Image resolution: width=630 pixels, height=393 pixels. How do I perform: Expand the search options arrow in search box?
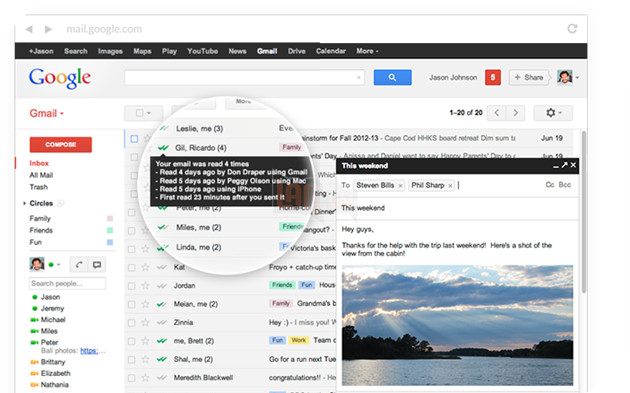click(x=359, y=78)
